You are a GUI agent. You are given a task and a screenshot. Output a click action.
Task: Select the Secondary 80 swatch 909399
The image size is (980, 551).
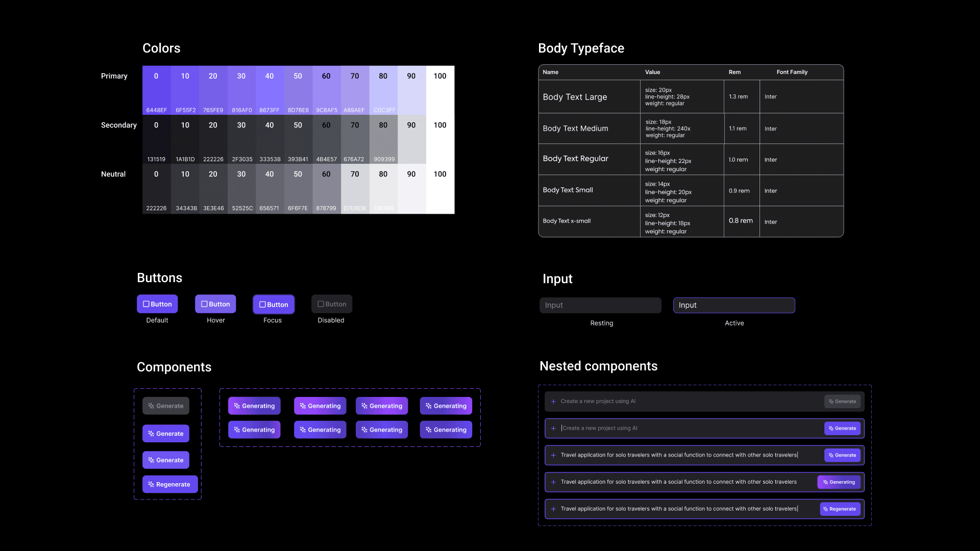click(x=383, y=139)
